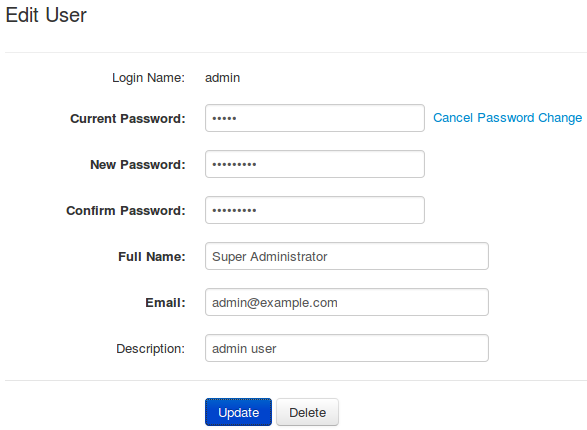Screen dimensions: 587x430
Task: Click into the New Password field
Action: pyautogui.click(x=315, y=164)
